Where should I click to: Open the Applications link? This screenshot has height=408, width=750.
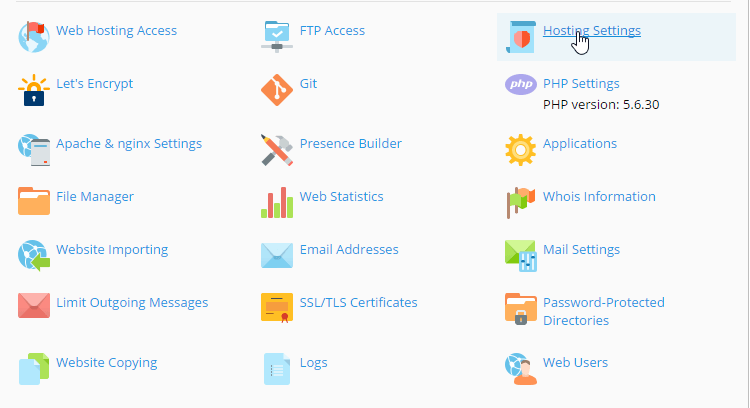pyautogui.click(x=580, y=144)
